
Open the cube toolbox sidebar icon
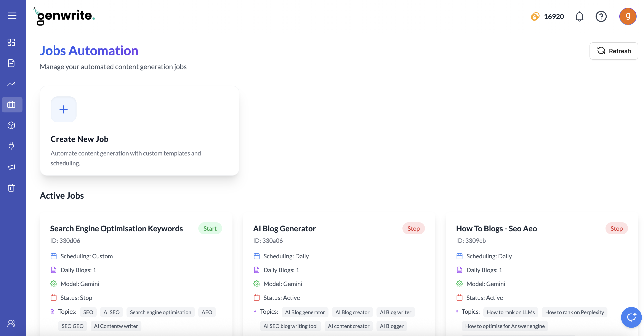11,125
